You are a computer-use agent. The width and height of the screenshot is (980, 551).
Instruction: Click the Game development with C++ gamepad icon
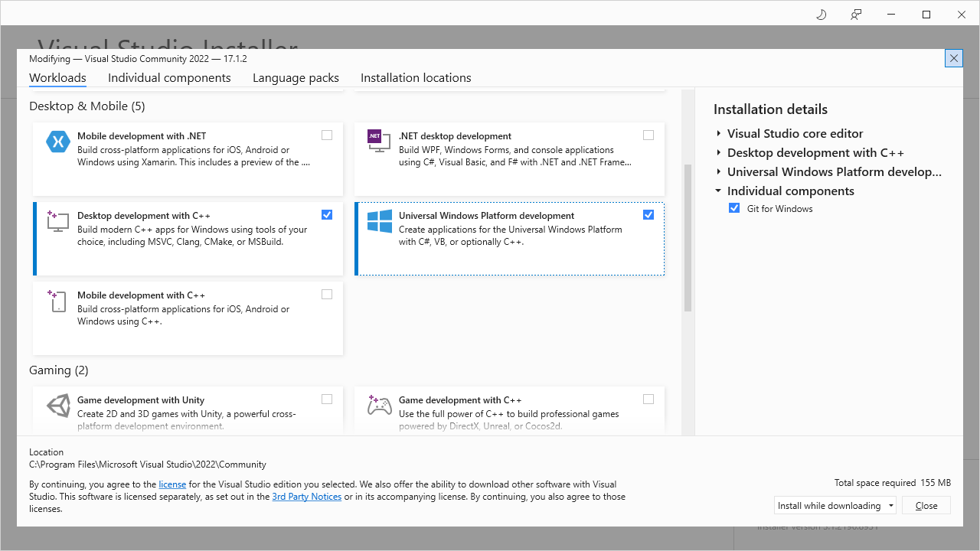(380, 405)
